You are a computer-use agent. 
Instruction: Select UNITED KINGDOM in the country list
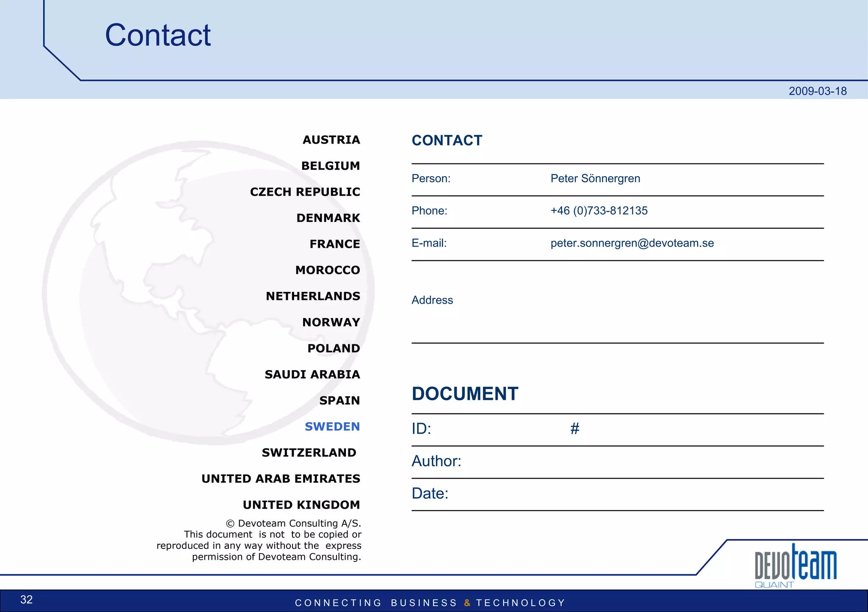click(x=301, y=505)
